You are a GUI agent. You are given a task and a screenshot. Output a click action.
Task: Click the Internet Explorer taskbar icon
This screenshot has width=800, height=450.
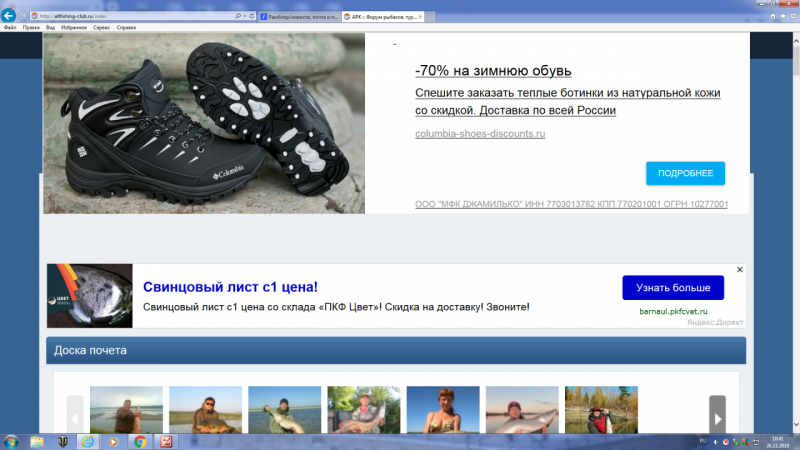pyautogui.click(x=88, y=442)
